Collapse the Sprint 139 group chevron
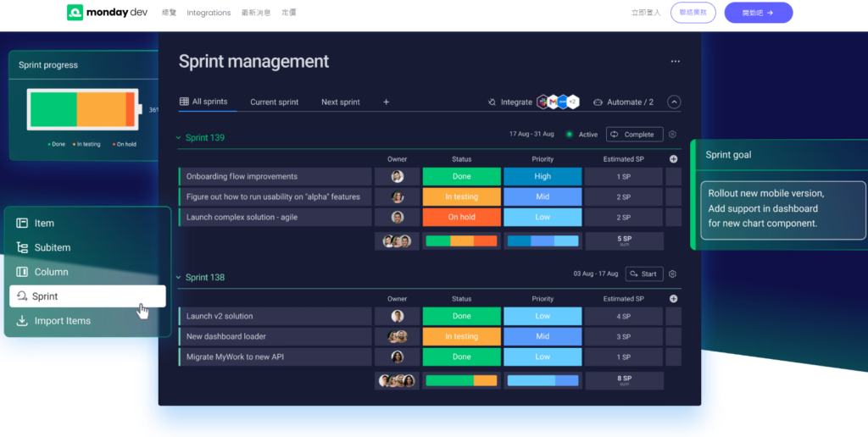The image size is (868, 437). 178,138
